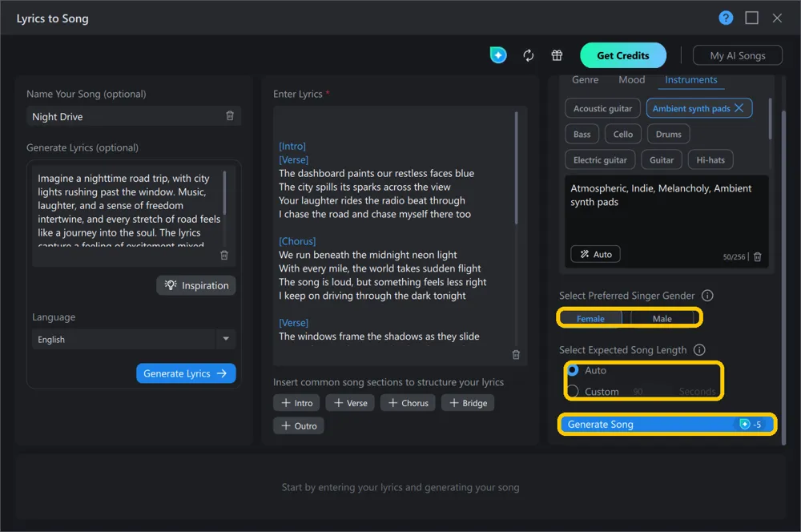This screenshot has height=532, width=801.
Task: Click the Auto style button
Action: pos(596,254)
